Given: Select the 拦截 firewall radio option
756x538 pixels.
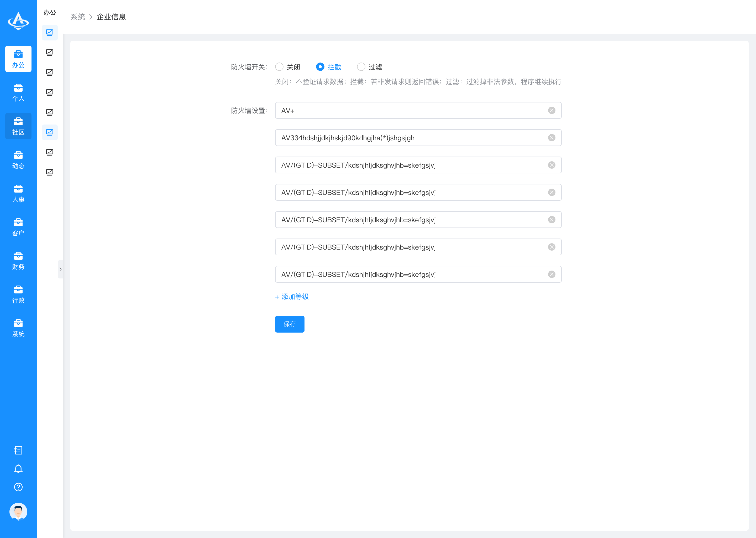Looking at the screenshot, I should [320, 67].
